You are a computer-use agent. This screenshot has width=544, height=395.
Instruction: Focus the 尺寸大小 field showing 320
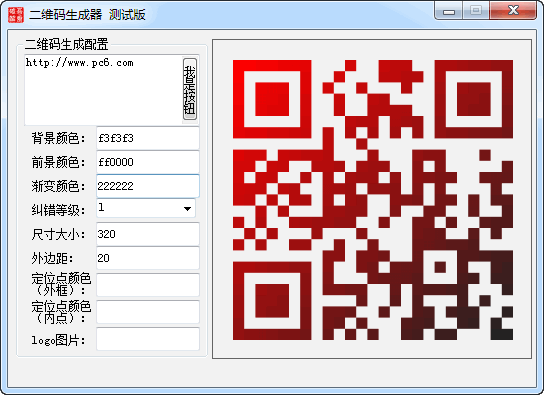[x=148, y=234]
